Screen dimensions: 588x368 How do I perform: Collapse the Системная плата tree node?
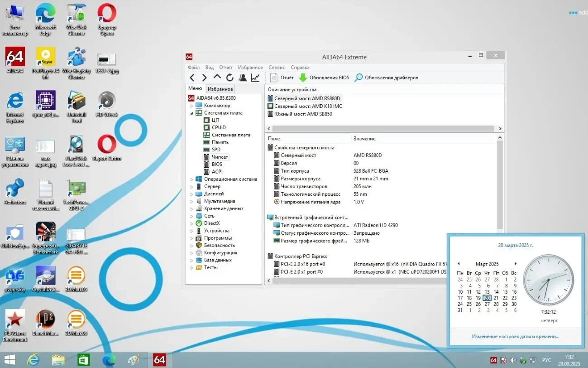click(191, 113)
